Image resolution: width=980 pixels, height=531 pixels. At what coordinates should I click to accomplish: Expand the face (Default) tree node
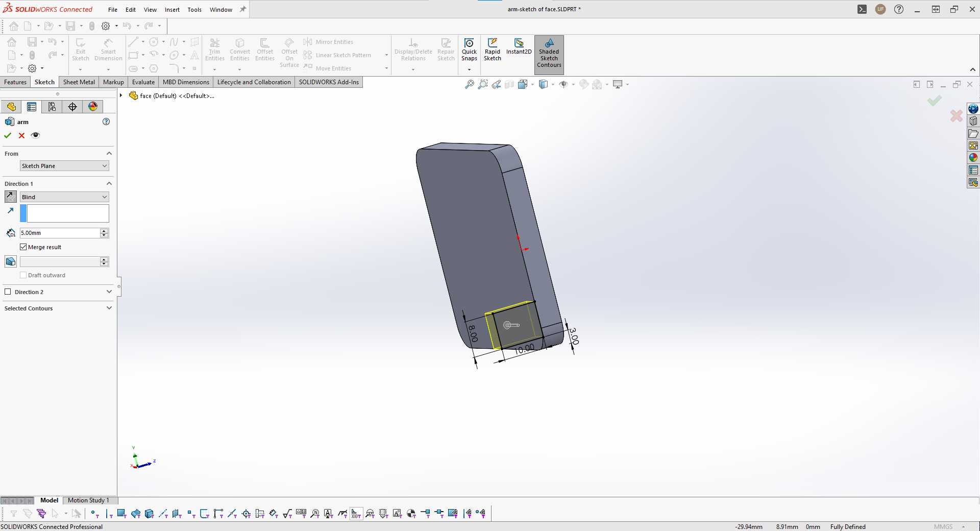point(121,95)
